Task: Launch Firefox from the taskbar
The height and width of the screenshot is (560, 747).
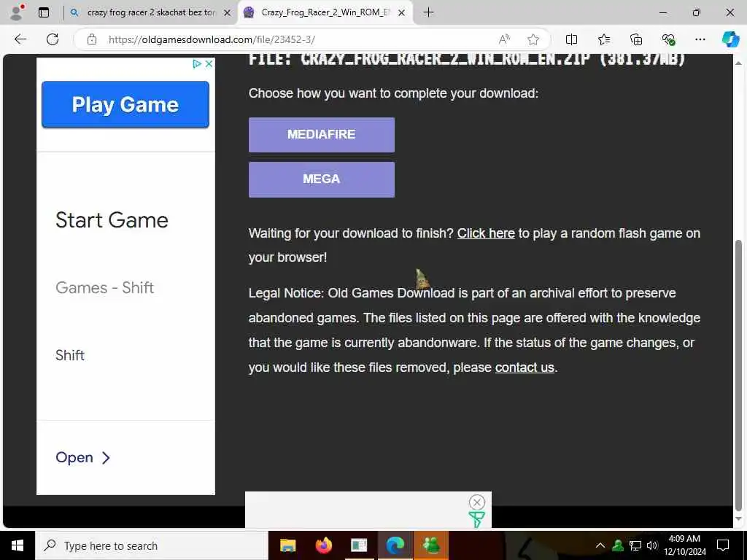Action: point(324,545)
